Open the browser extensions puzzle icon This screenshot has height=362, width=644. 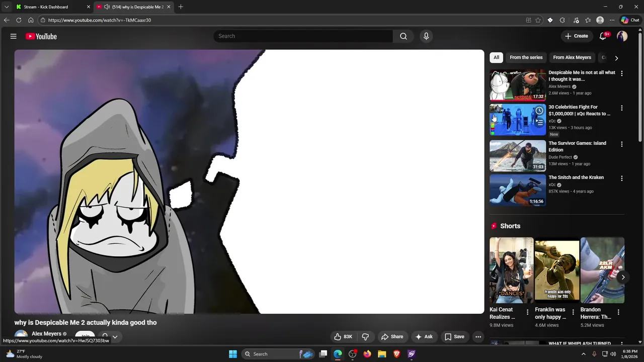(562, 20)
